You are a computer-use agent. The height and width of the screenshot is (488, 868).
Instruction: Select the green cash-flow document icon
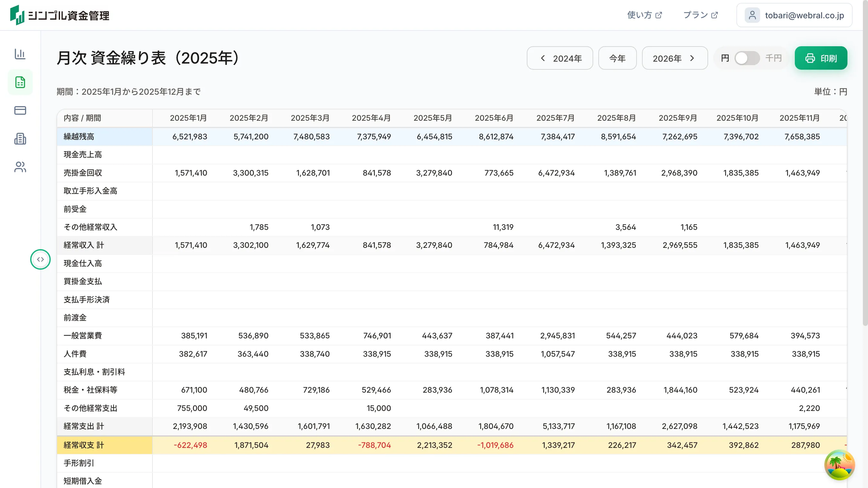pyautogui.click(x=20, y=82)
